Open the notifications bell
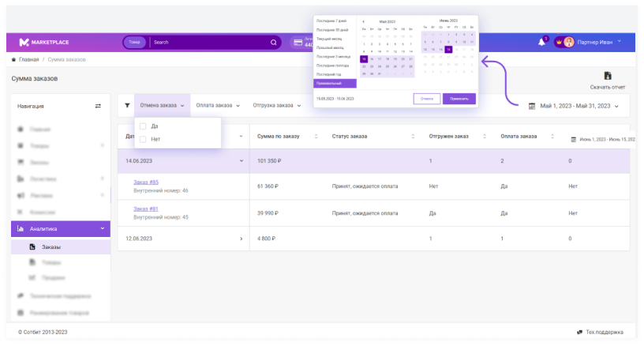This screenshot has width=644, height=346. point(541,42)
